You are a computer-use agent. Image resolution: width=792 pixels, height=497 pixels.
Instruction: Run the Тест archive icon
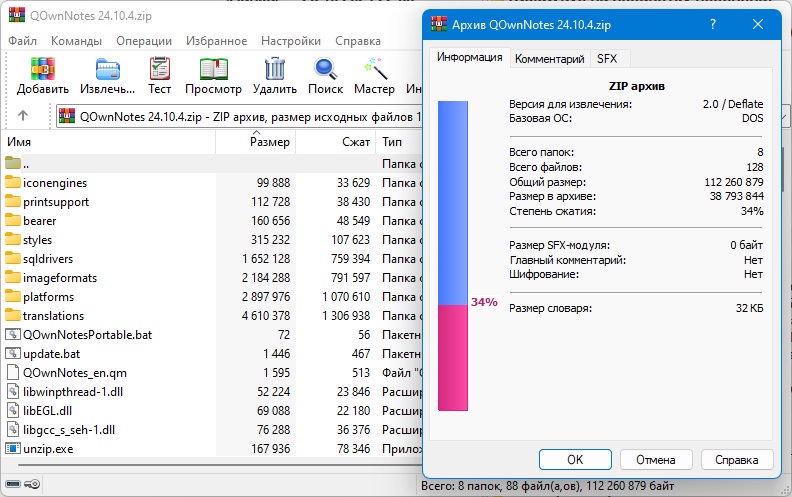pyautogui.click(x=160, y=69)
